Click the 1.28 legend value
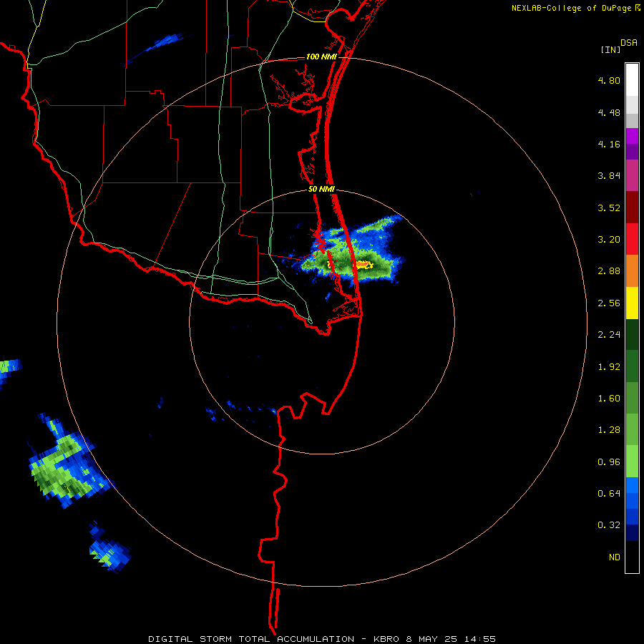This screenshot has width=644, height=644. coord(609,430)
